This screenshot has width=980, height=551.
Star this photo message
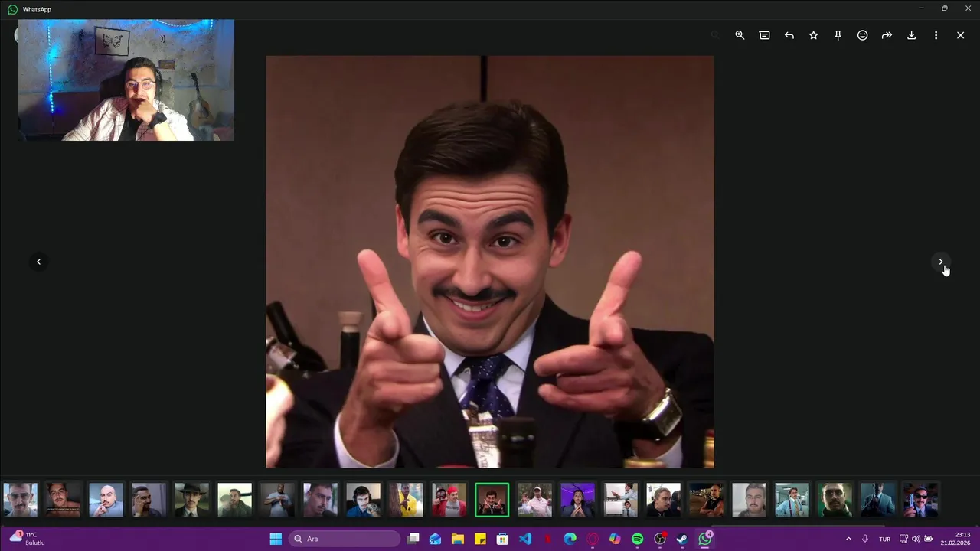point(813,35)
